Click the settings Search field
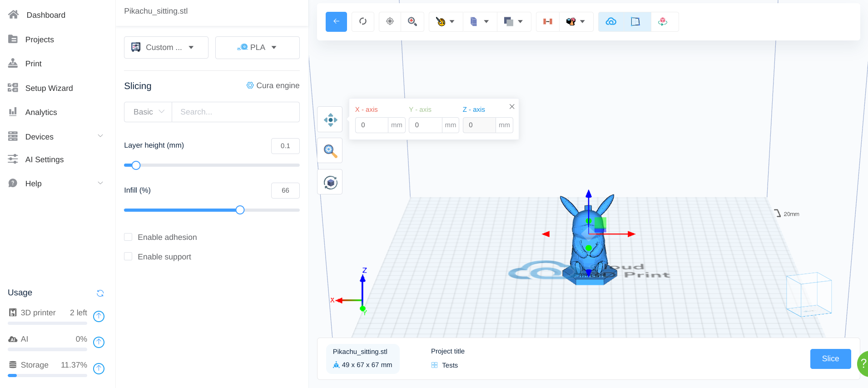The height and width of the screenshot is (388, 868). [236, 112]
